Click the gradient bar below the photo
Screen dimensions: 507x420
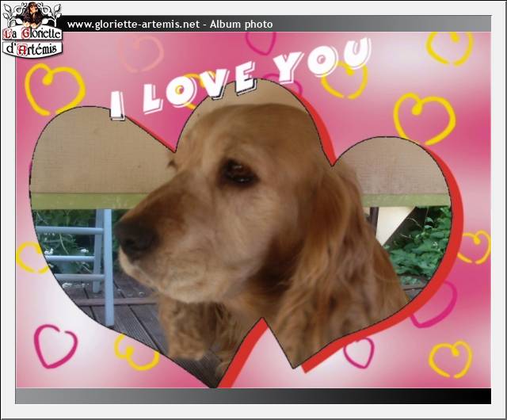click(253, 395)
